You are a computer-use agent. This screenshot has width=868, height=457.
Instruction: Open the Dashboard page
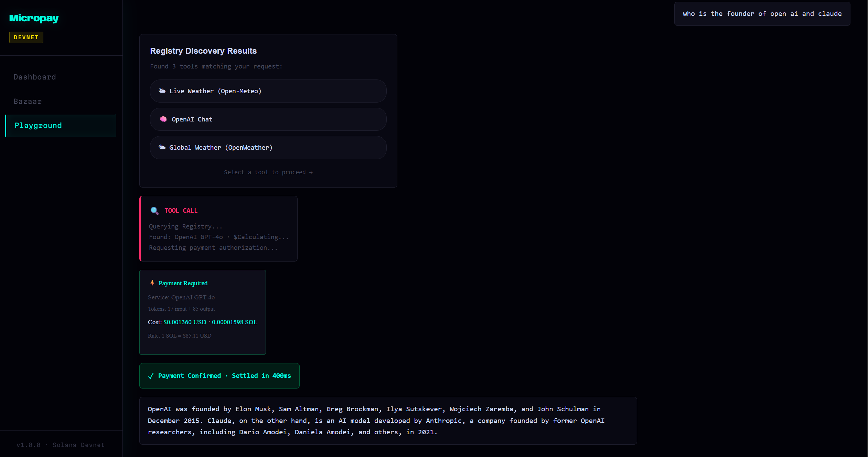(x=35, y=77)
